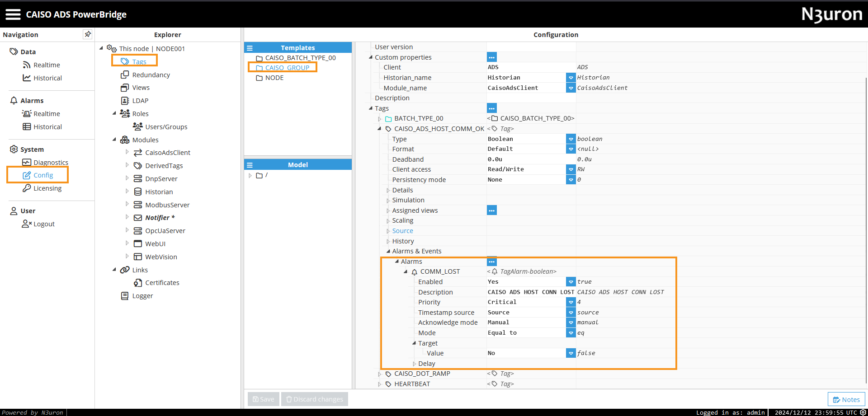The image size is (868, 416).
Task: Open the Client access dropdown
Action: click(x=571, y=169)
